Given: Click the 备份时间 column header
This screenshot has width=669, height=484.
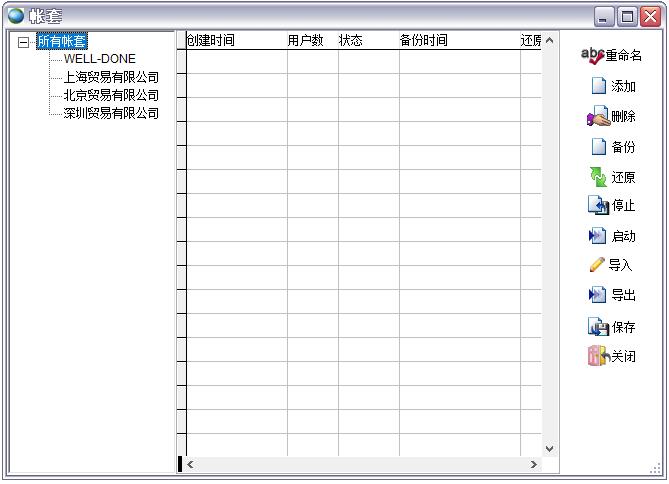Looking at the screenshot, I should pyautogui.click(x=424, y=41).
